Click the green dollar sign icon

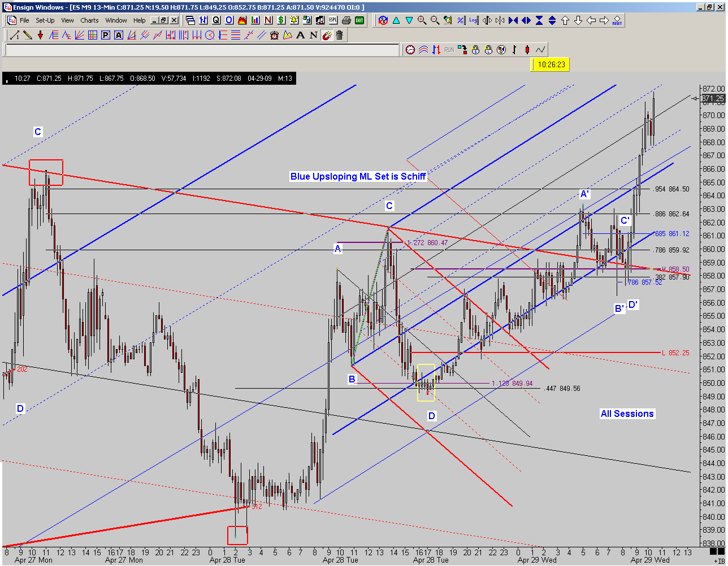(x=281, y=20)
